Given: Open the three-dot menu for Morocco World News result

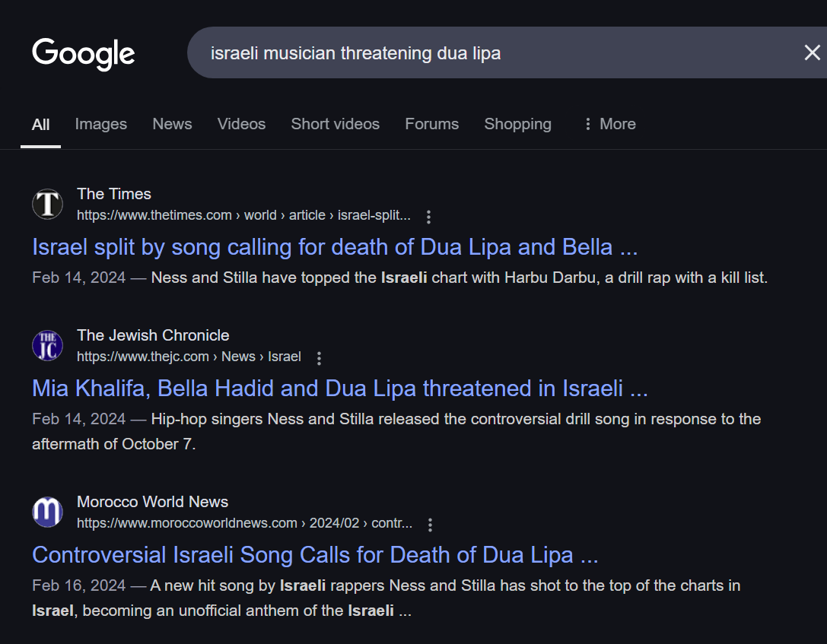Looking at the screenshot, I should tap(431, 525).
